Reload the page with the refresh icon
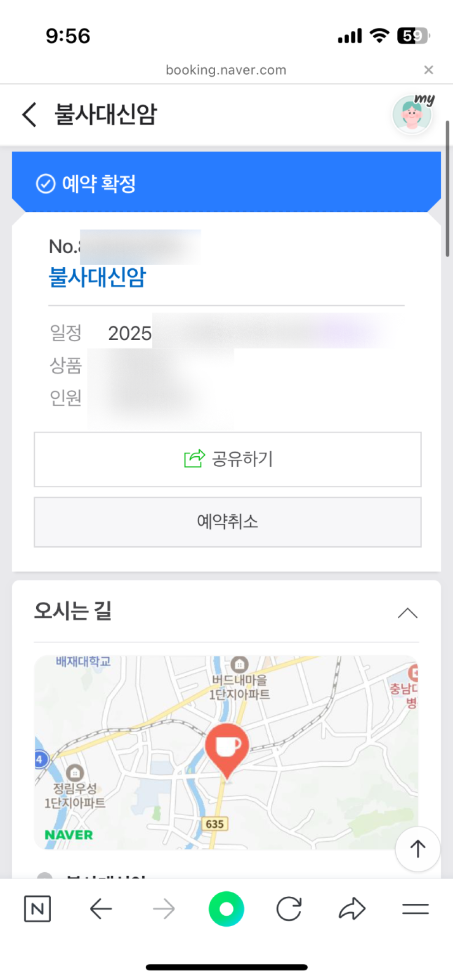Viewport: 453px width, 980px height. click(289, 908)
